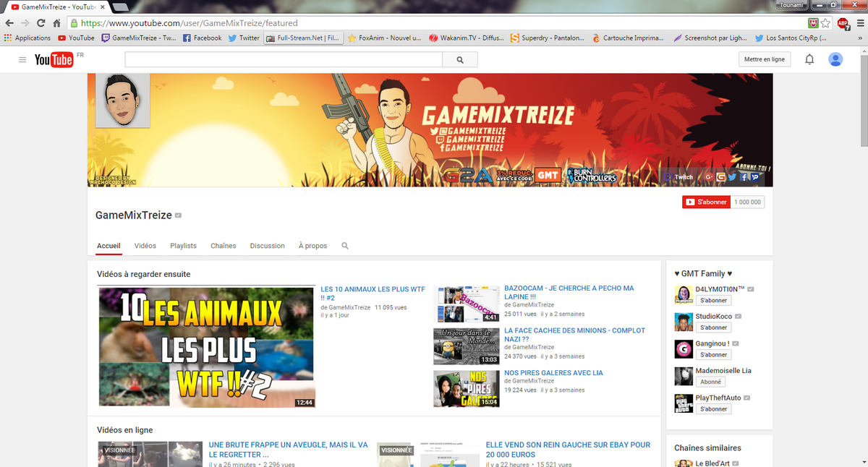This screenshot has height=467, width=868.
Task: Click the red S'abonner channel button
Action: point(706,202)
